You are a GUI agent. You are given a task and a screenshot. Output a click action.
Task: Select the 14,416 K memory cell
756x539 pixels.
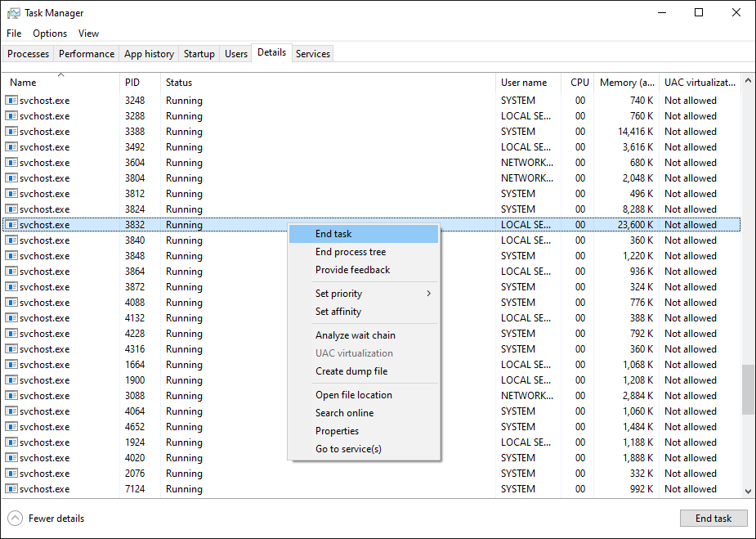pos(636,131)
